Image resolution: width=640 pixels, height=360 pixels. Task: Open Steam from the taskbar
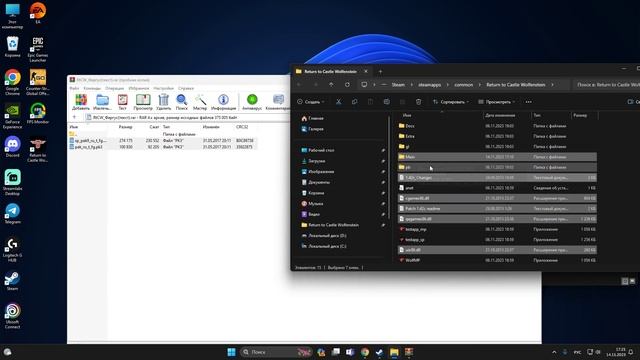tap(379, 352)
